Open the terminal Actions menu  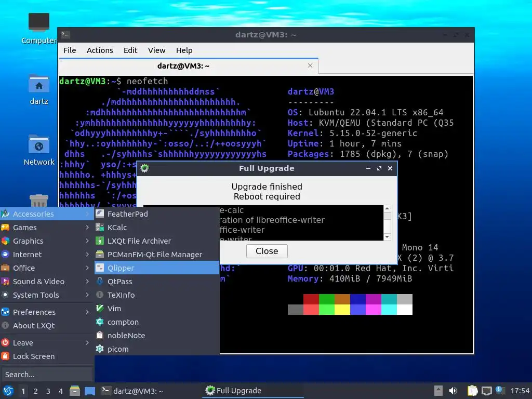pos(100,50)
